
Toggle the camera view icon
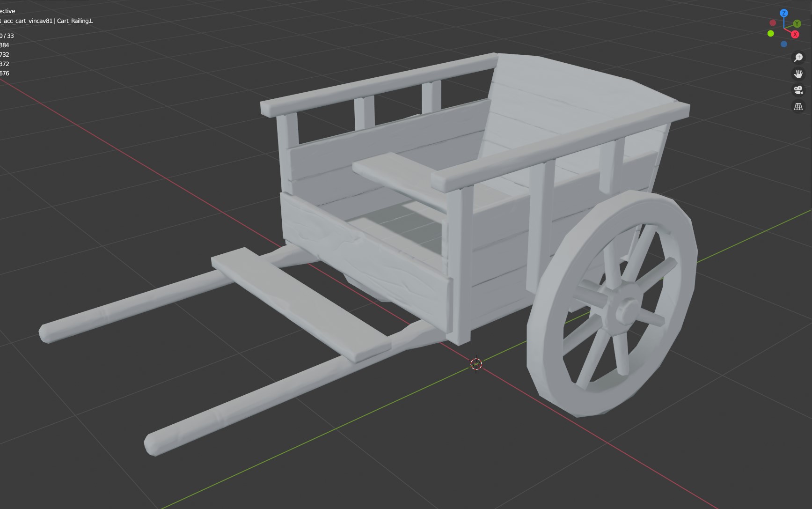tap(798, 90)
